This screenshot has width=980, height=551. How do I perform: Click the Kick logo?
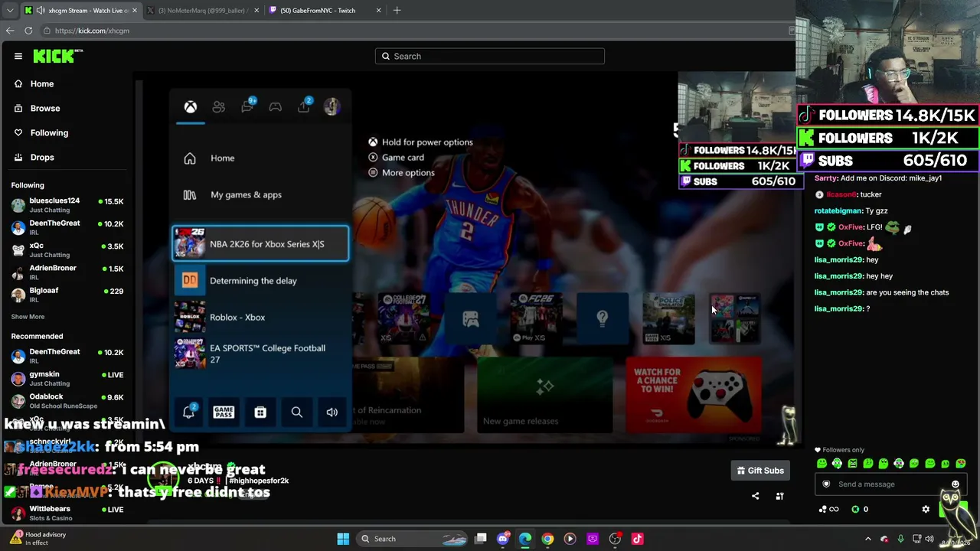[x=57, y=56]
